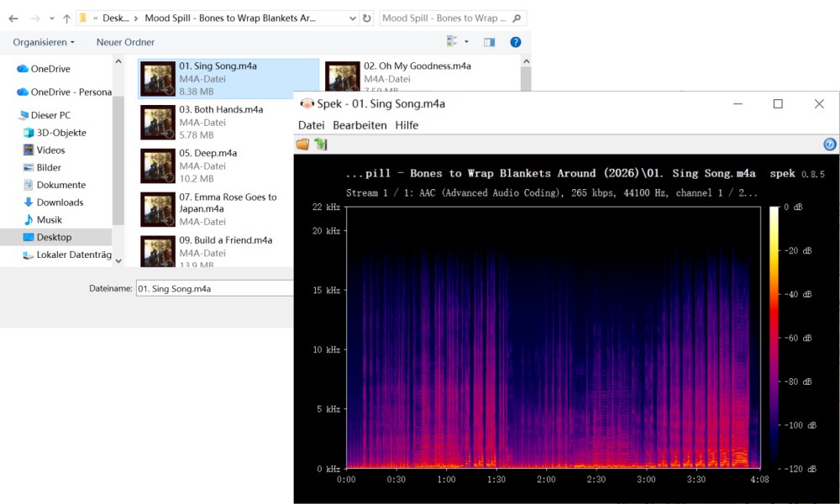Screen dimensions: 840x504
Task: Click Neuer Ordner button
Action: coord(125,42)
